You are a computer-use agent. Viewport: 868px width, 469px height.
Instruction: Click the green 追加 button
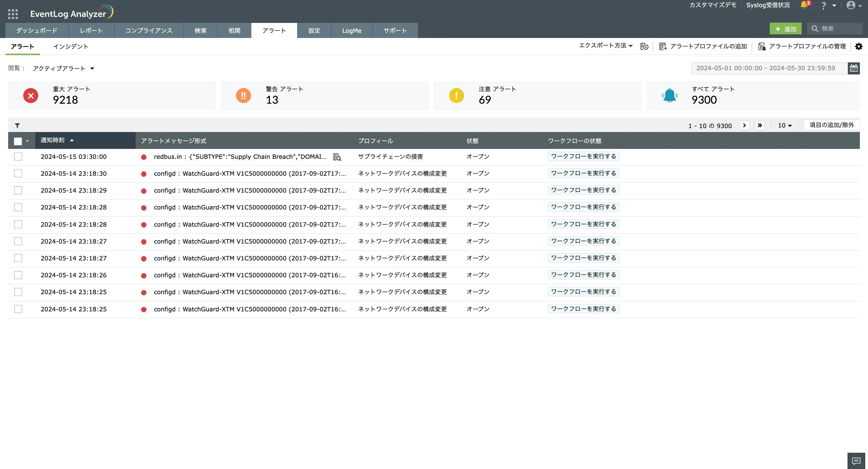[x=785, y=29]
